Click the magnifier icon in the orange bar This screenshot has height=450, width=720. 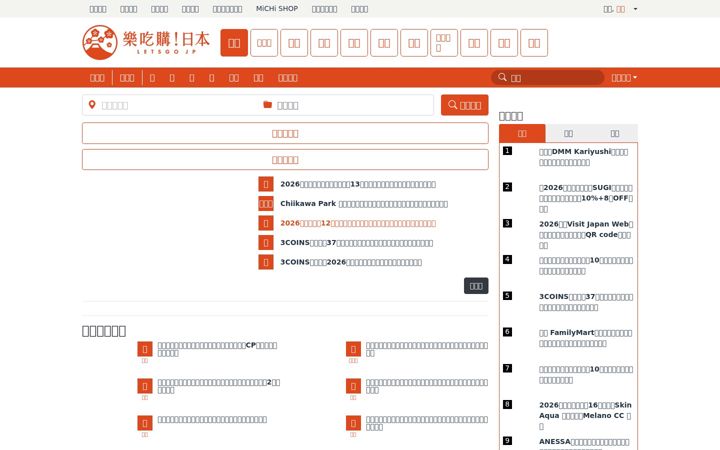pos(502,77)
